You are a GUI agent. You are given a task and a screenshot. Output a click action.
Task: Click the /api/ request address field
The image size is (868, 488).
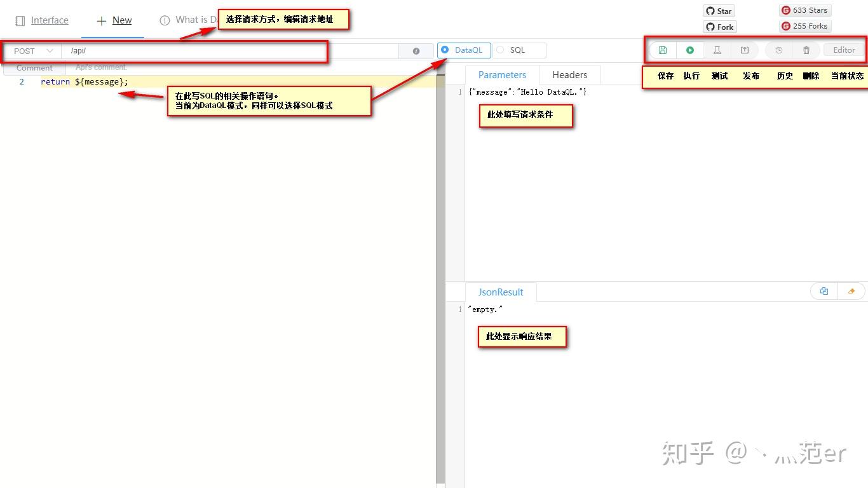(x=191, y=50)
